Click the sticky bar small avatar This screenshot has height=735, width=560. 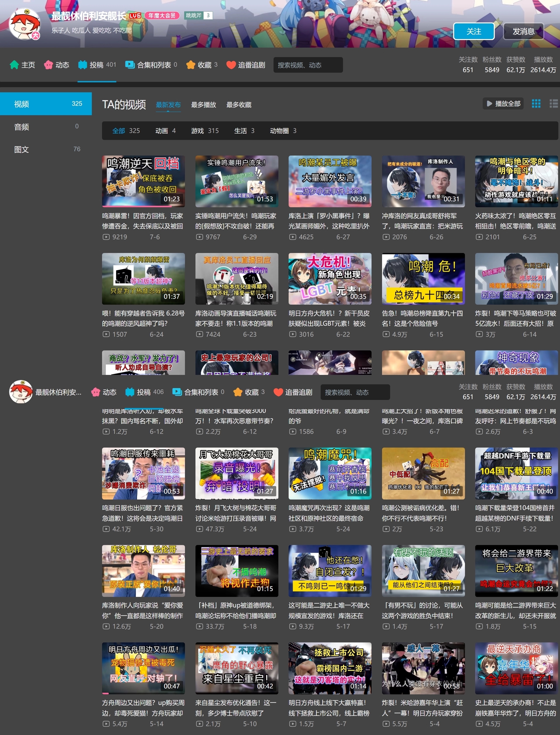(x=21, y=392)
